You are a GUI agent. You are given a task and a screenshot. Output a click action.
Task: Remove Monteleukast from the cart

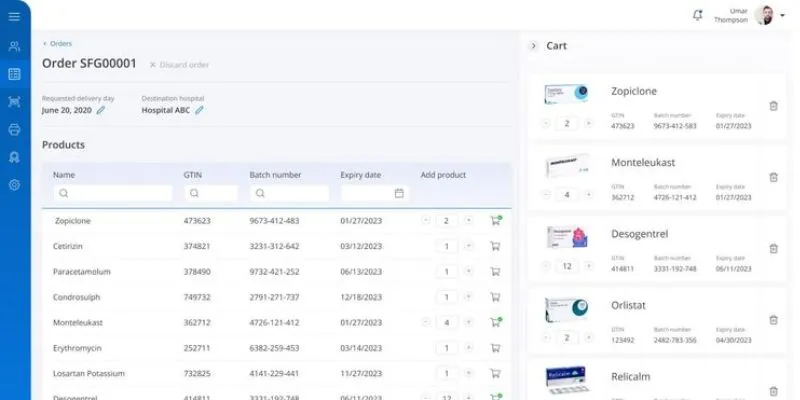coord(773,178)
